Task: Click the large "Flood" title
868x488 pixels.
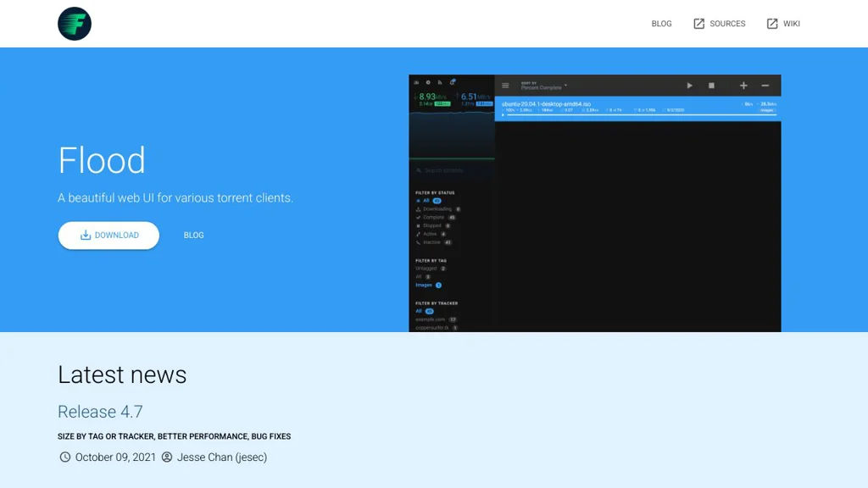Action: (x=102, y=160)
